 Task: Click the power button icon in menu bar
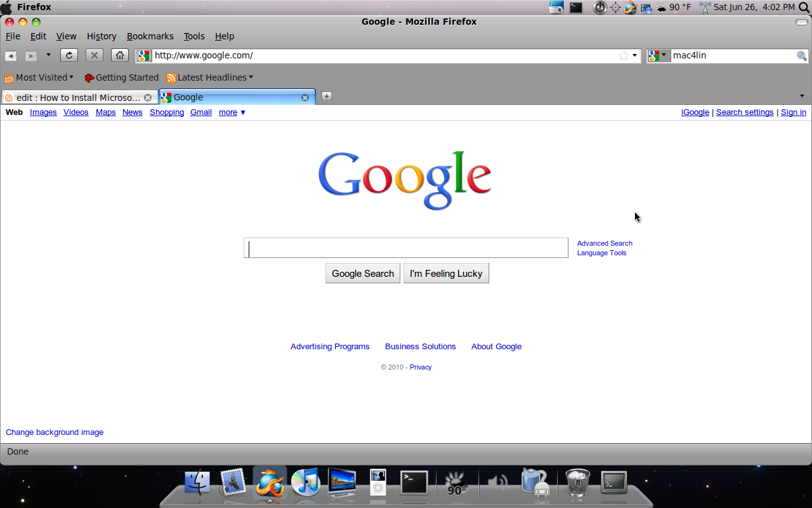pyautogui.click(x=599, y=7)
